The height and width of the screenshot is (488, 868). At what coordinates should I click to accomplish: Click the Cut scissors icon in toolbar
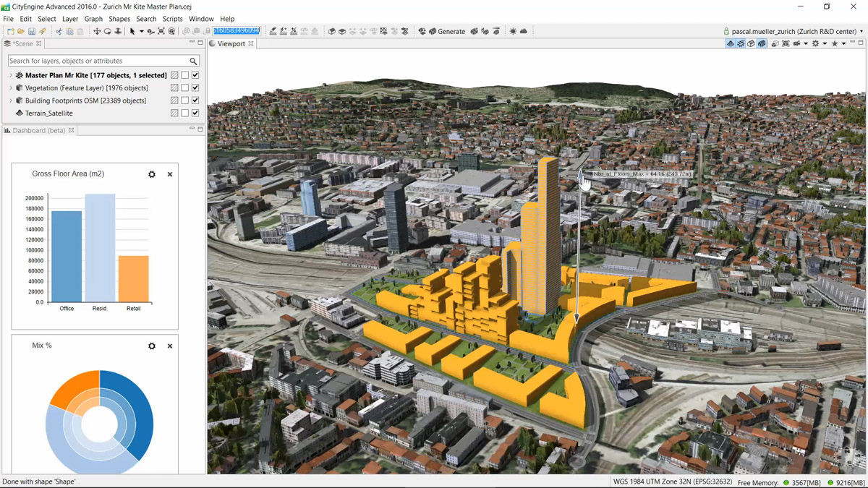pyautogui.click(x=59, y=32)
